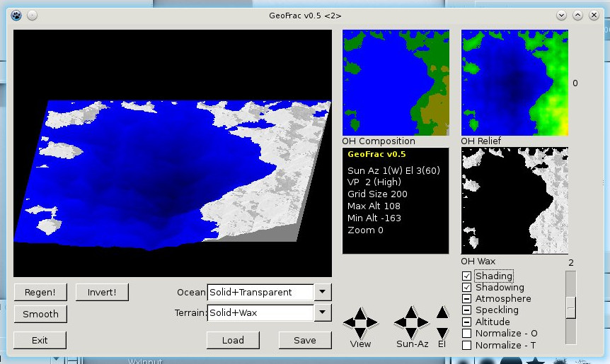This screenshot has width=610, height=364.
Task: Lower sun elevation with El down arrow
Action: click(x=442, y=333)
